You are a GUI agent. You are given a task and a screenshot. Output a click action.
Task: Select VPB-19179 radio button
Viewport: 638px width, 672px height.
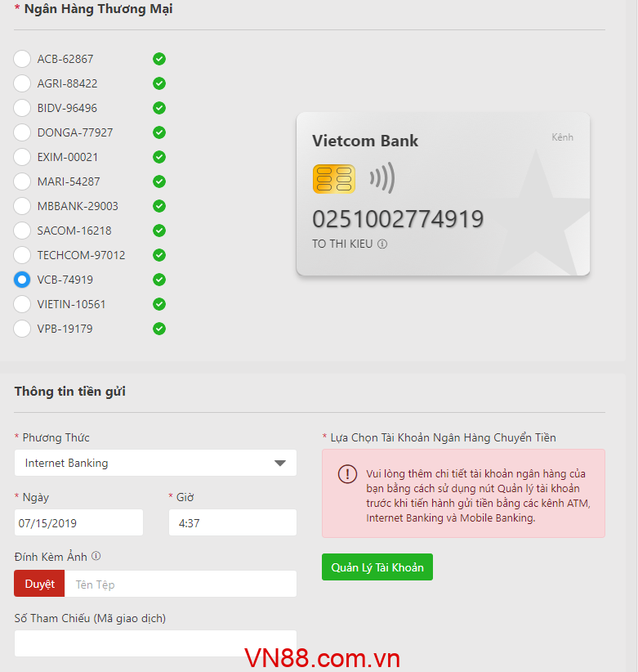pyautogui.click(x=22, y=329)
